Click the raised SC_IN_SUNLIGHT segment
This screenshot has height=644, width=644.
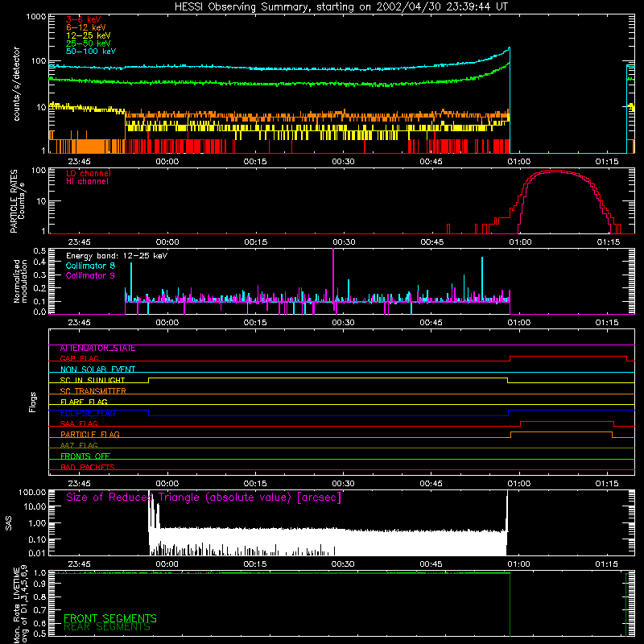[328, 378]
